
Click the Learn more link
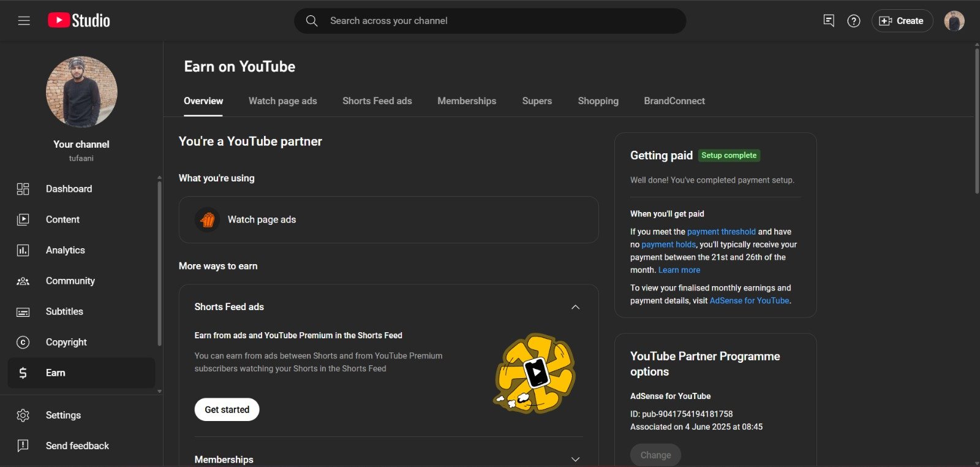[x=679, y=270]
